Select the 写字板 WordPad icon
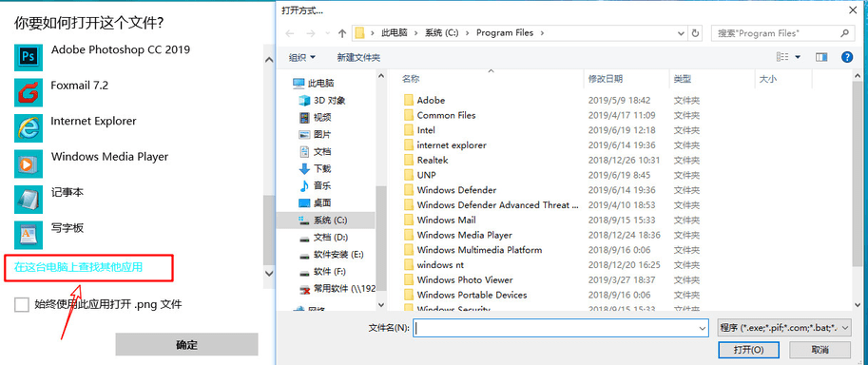 pos(29,234)
